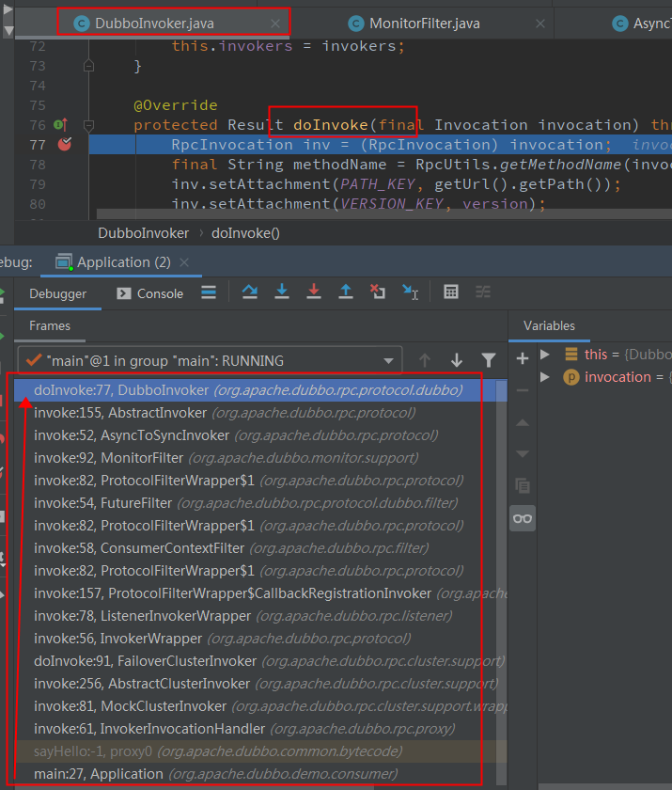
Task: Click the Drop Frame icon
Action: [x=378, y=292]
